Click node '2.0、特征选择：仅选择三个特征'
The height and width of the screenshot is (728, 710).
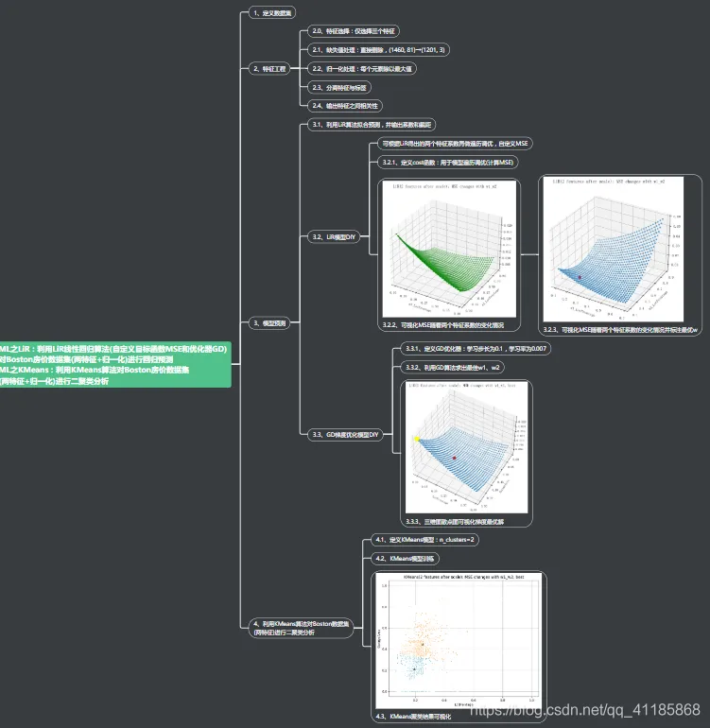click(354, 31)
